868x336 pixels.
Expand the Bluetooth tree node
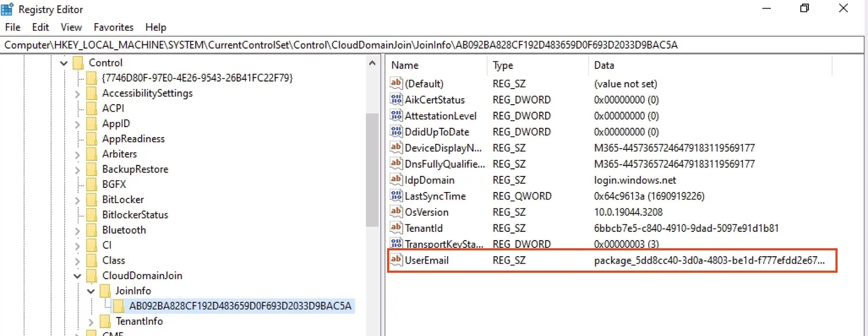click(x=77, y=230)
